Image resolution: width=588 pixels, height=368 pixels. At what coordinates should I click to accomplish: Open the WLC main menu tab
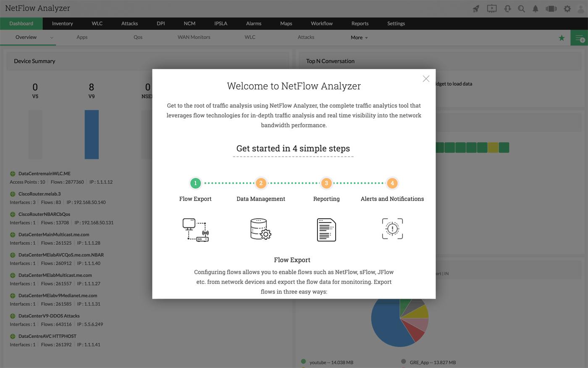coord(97,24)
